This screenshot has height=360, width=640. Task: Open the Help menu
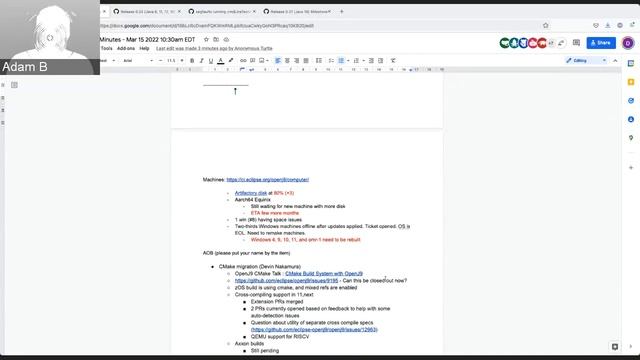pyautogui.click(x=144, y=48)
